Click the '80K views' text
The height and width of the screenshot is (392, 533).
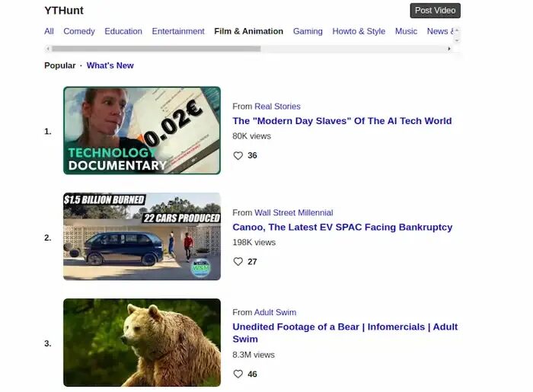click(251, 136)
